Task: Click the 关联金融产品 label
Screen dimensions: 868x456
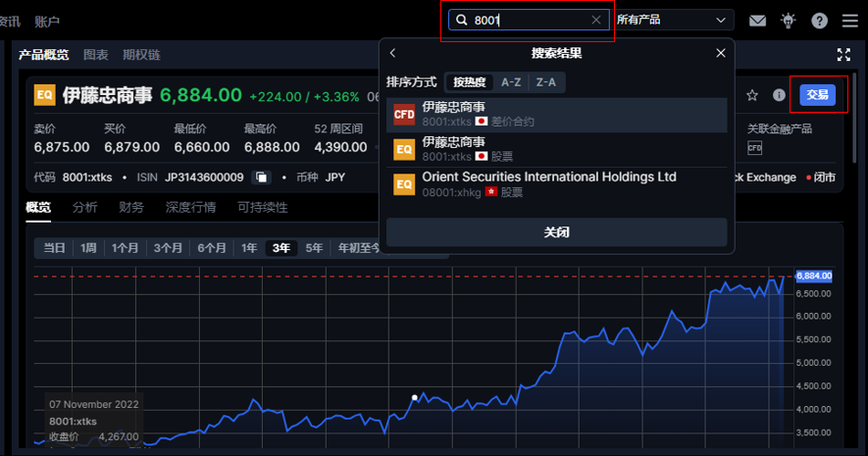Action: point(780,128)
